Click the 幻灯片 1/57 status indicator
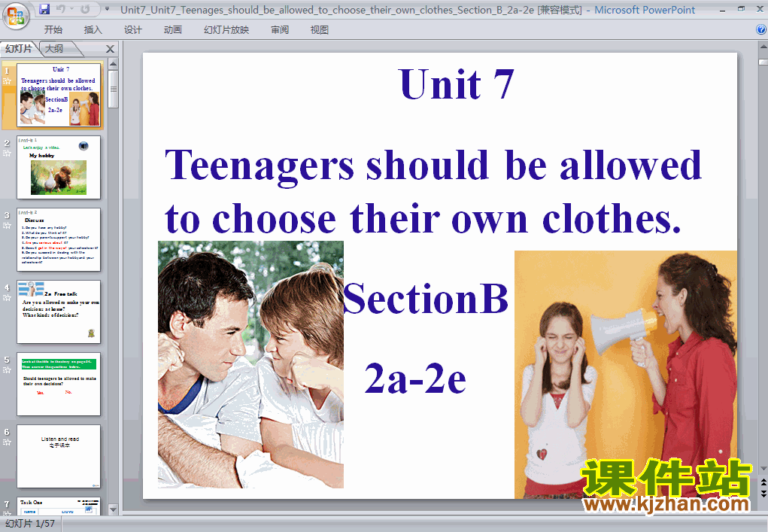This screenshot has width=768, height=532. click(x=30, y=524)
